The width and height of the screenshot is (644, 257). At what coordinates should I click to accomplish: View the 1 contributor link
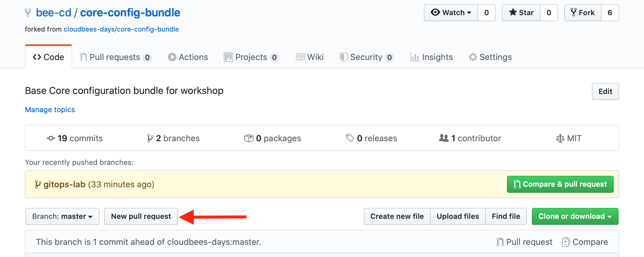tap(470, 138)
